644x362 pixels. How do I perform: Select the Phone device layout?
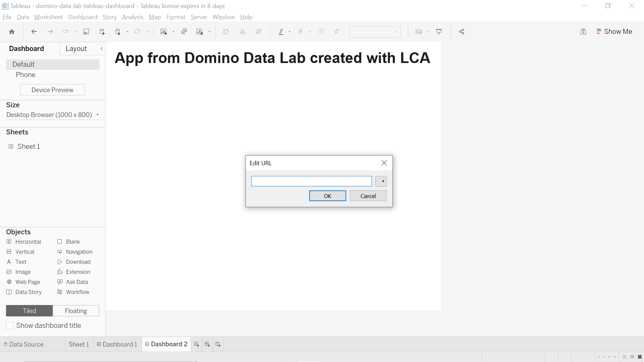[x=25, y=75]
